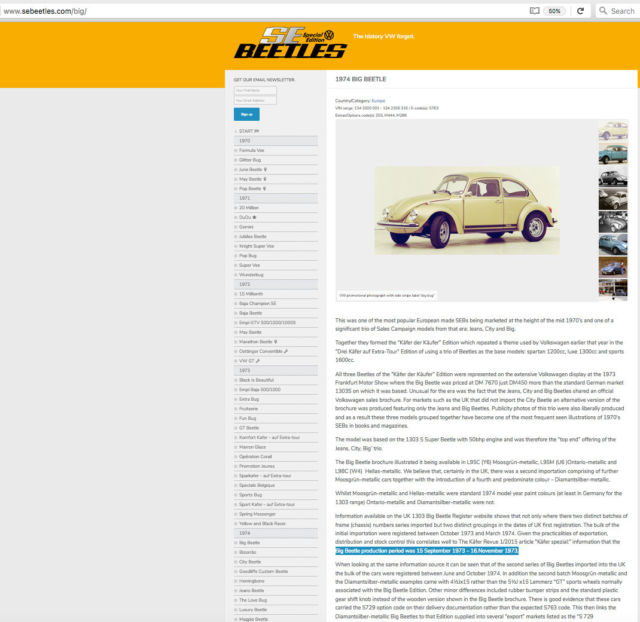Open the START sidebar menu item
Screen dimensions: 640x622
click(248, 131)
